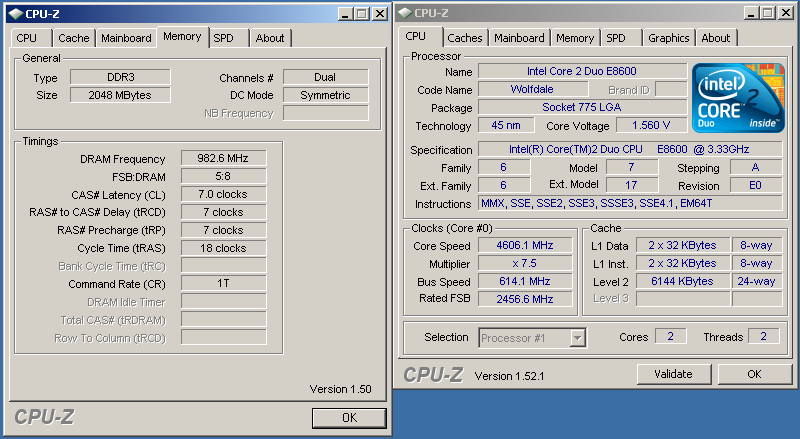This screenshot has height=439, width=800.
Task: Click the Threads count value
Action: [x=764, y=336]
